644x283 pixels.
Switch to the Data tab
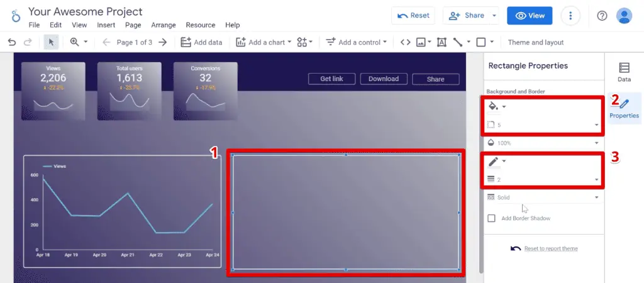point(624,72)
